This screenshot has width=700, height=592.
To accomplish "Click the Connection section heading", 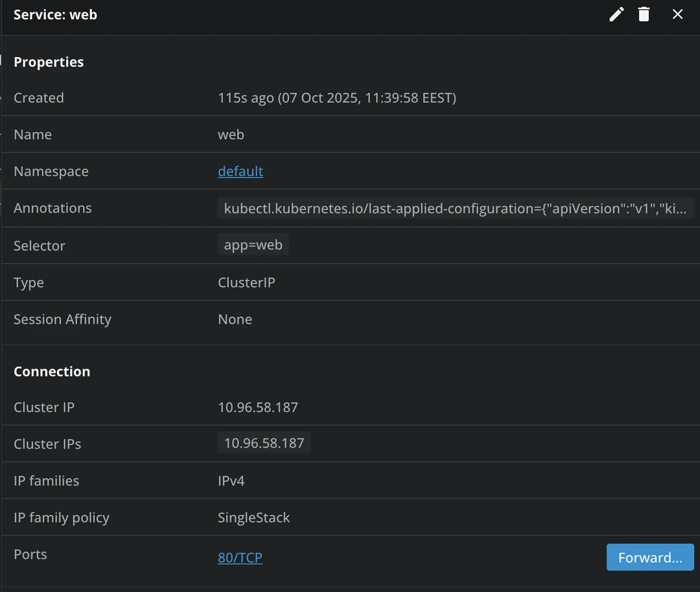I will pos(52,372).
